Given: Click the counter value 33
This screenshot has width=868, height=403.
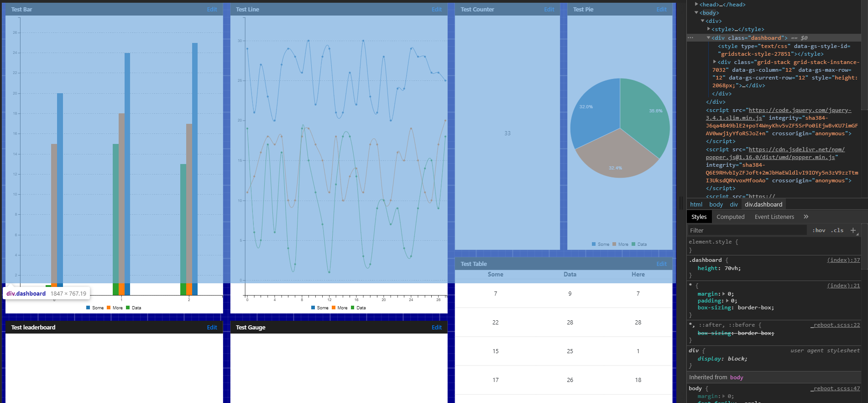Looking at the screenshot, I should pyautogui.click(x=507, y=133).
